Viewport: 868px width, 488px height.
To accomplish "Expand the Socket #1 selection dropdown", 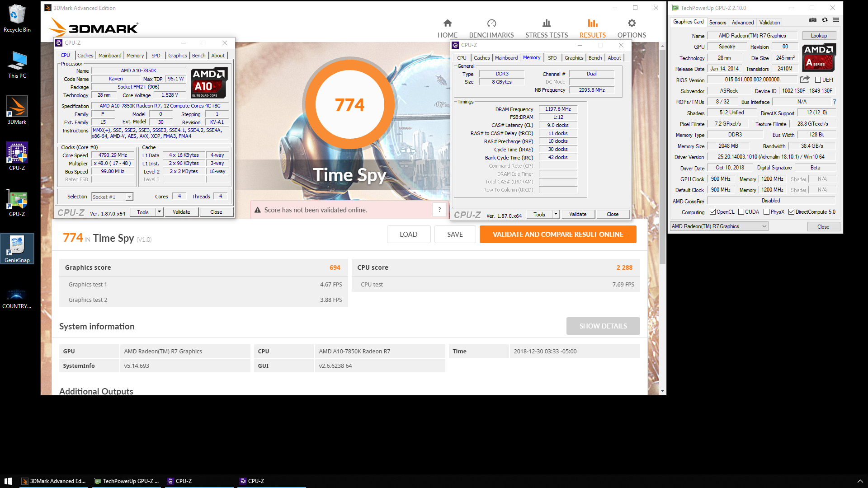I will click(x=129, y=197).
